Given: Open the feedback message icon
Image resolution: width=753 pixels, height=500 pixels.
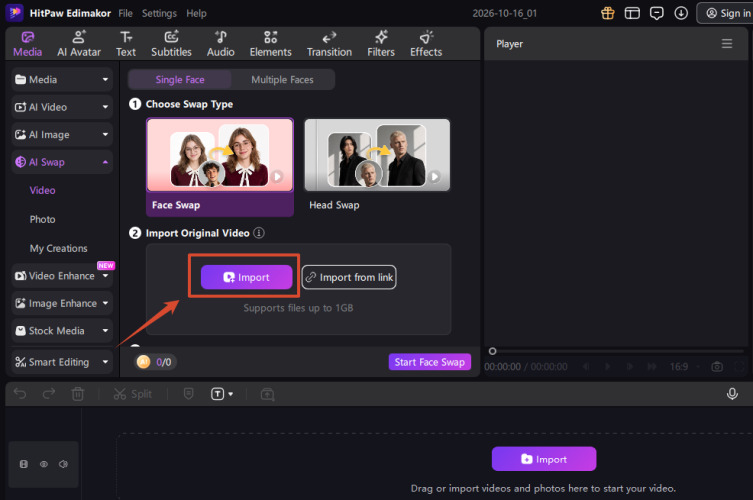Looking at the screenshot, I should coord(656,13).
